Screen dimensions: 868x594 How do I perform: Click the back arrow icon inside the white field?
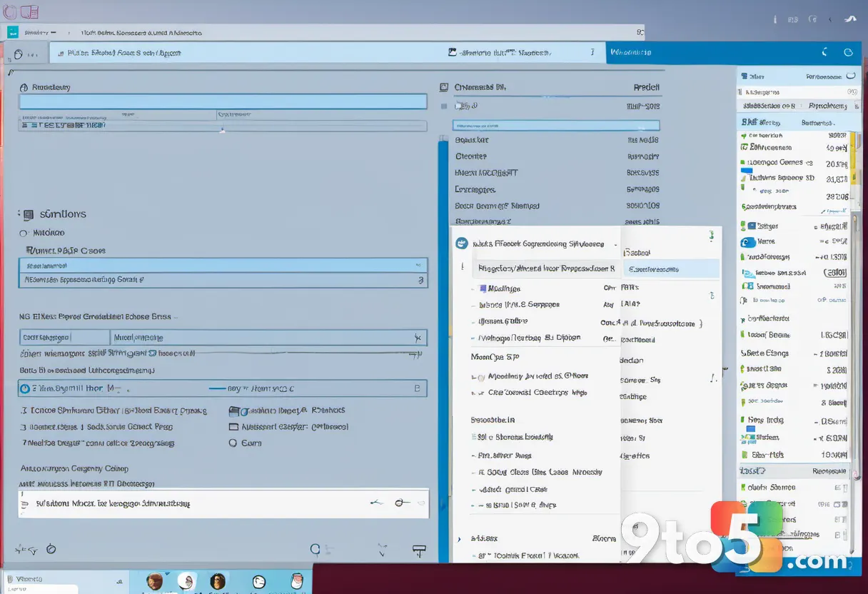point(377,503)
